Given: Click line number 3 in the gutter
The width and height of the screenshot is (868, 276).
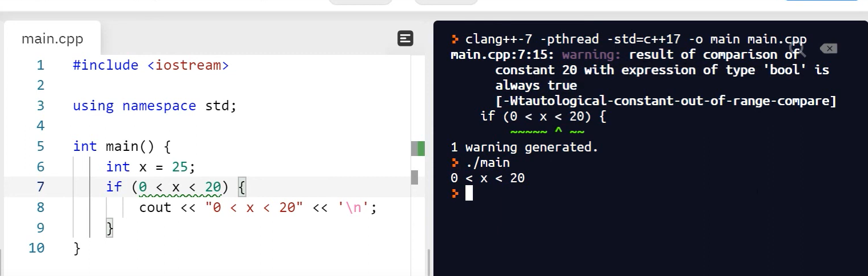Looking at the screenshot, I should click(x=40, y=106).
